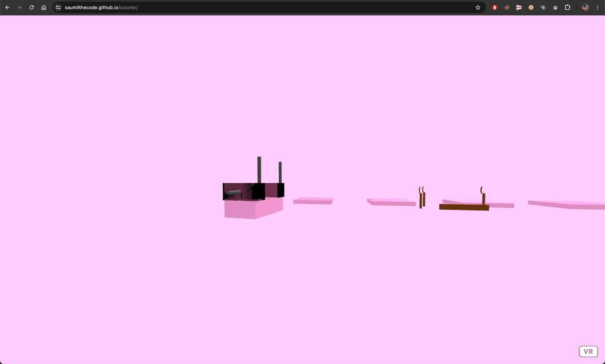Reload the coaster page
Image resolution: width=605 pixels, height=364 pixels.
tap(32, 8)
